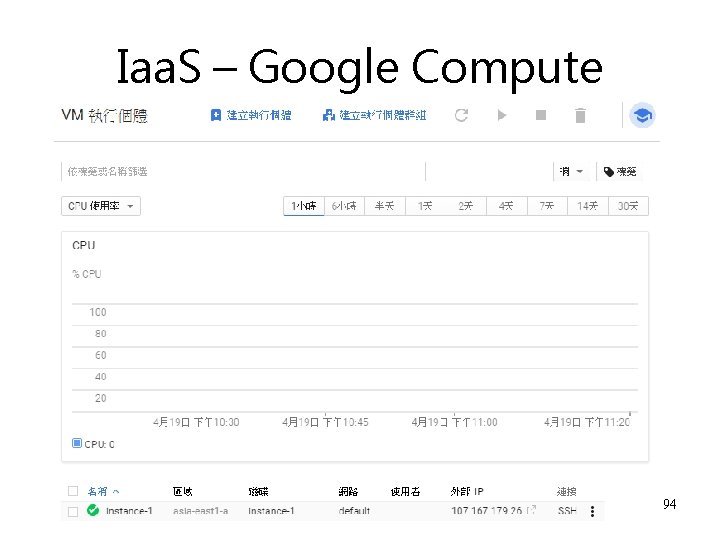The image size is (720, 540).
Task: Click the chart's 4月19日 下午10:45 time label
Action: [325, 422]
